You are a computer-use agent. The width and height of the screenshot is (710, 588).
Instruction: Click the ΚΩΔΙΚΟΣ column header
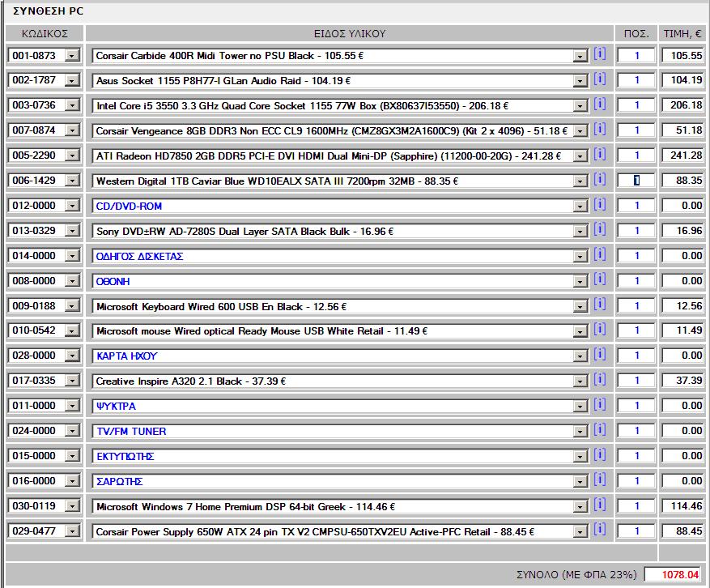coord(45,33)
